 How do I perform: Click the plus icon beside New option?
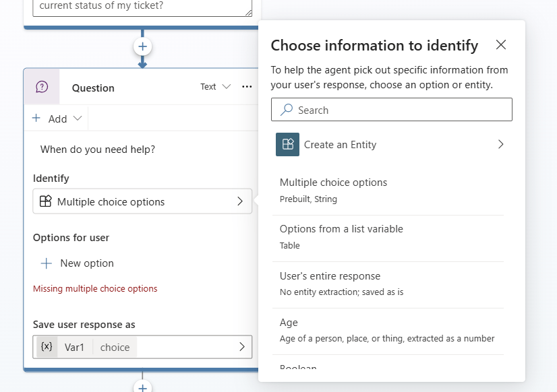[x=46, y=263]
